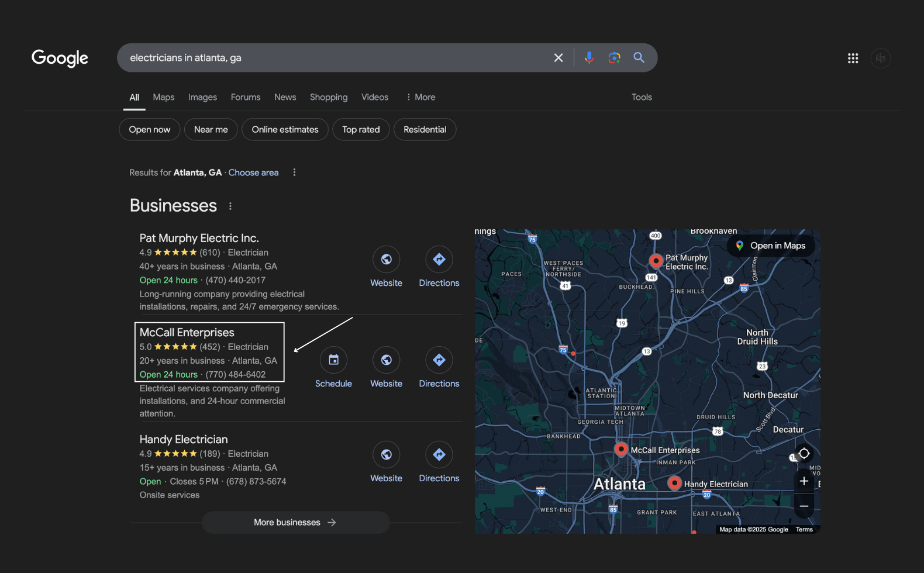Toggle the Top rated filter chip

click(x=361, y=130)
